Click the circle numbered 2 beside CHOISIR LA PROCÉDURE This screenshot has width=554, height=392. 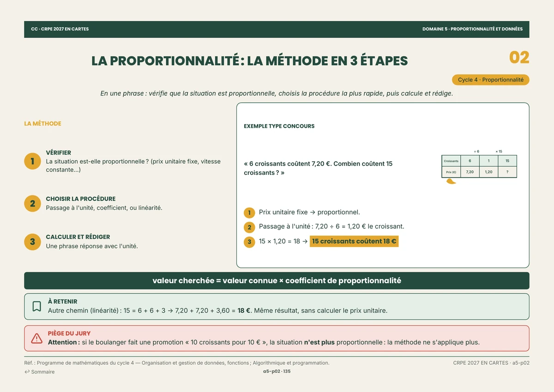(x=32, y=203)
